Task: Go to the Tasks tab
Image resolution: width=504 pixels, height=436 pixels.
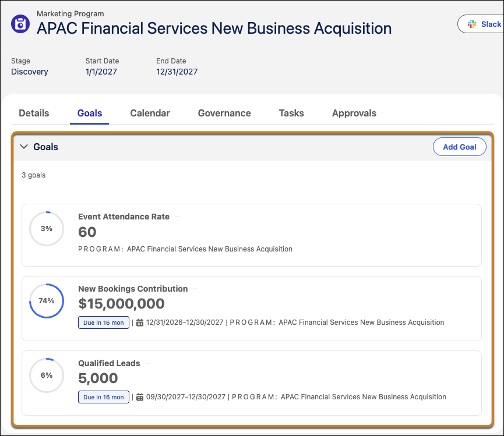Action: [291, 113]
